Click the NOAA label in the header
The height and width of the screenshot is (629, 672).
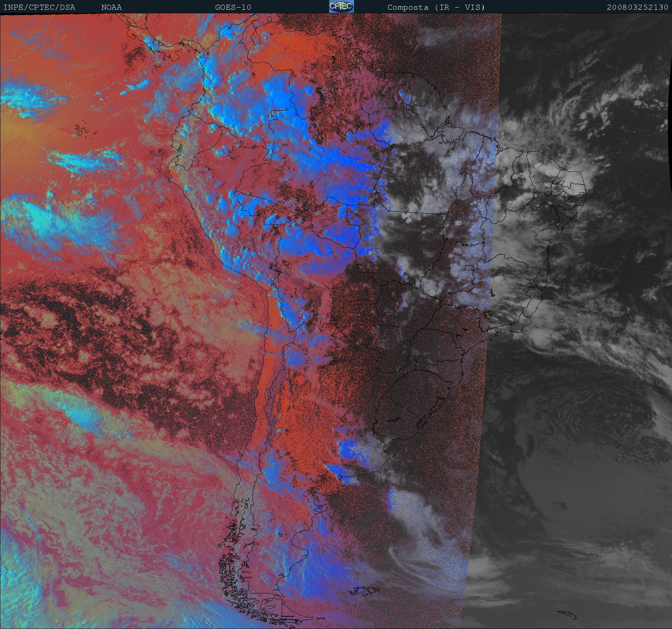[111, 7]
